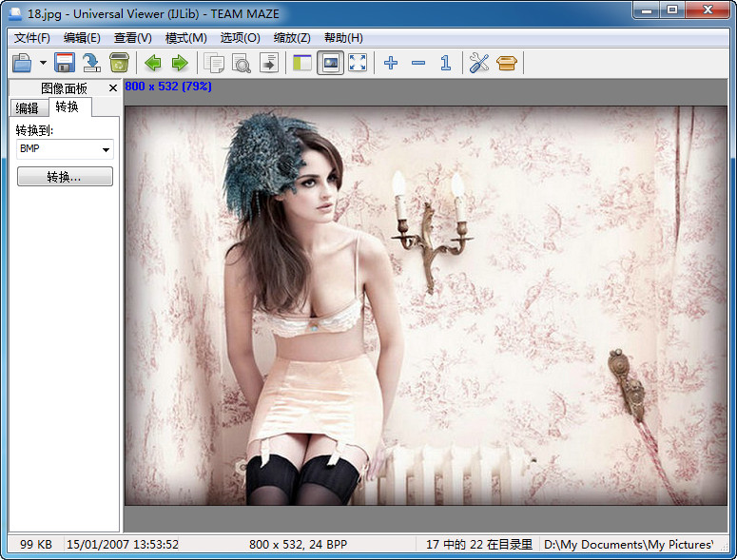
Task: Zoom out with the minus icon
Action: coord(418,63)
